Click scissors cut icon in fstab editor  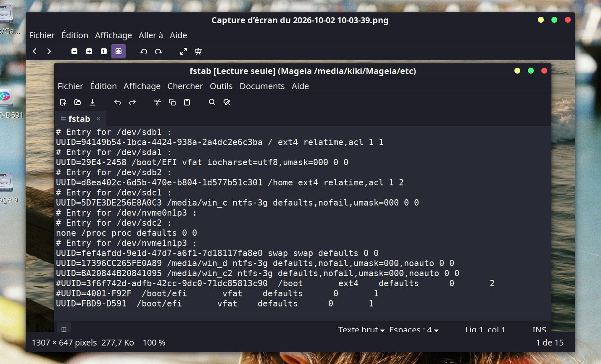click(x=158, y=102)
